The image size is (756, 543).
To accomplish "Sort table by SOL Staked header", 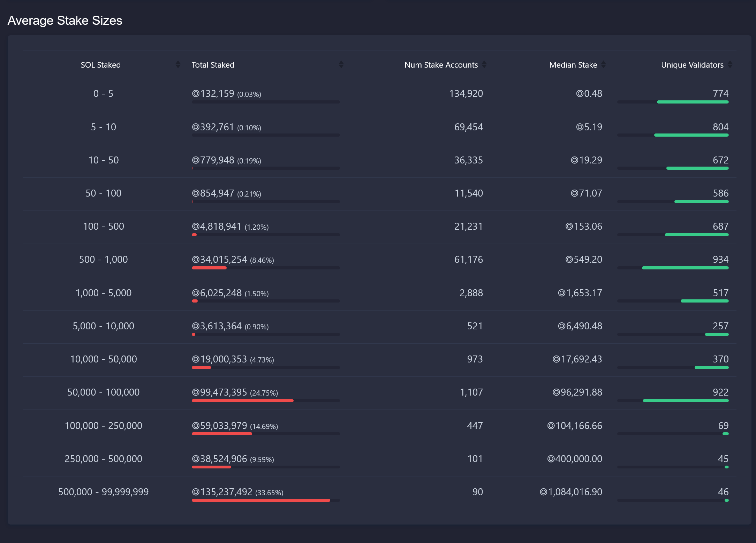I will 100,65.
